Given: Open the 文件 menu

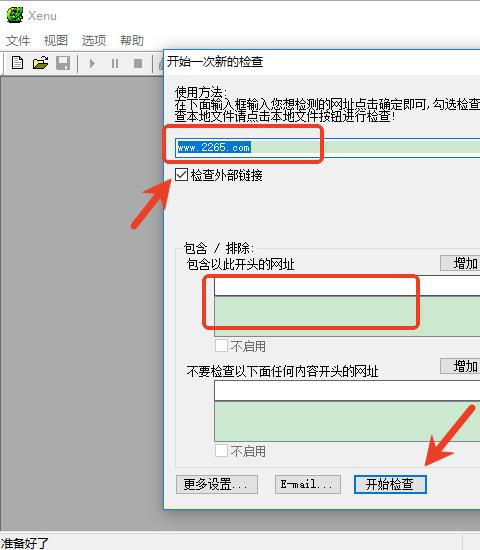Looking at the screenshot, I should coord(18,41).
